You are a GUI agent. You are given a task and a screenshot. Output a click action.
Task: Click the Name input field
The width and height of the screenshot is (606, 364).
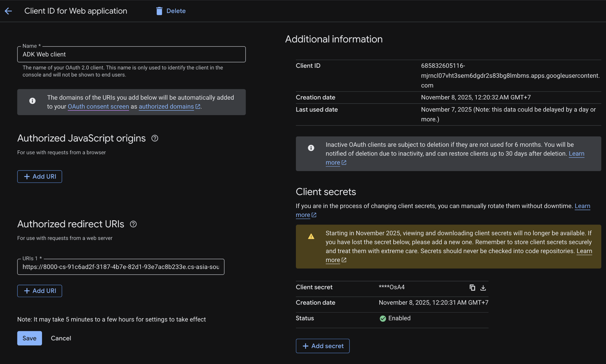(x=131, y=54)
